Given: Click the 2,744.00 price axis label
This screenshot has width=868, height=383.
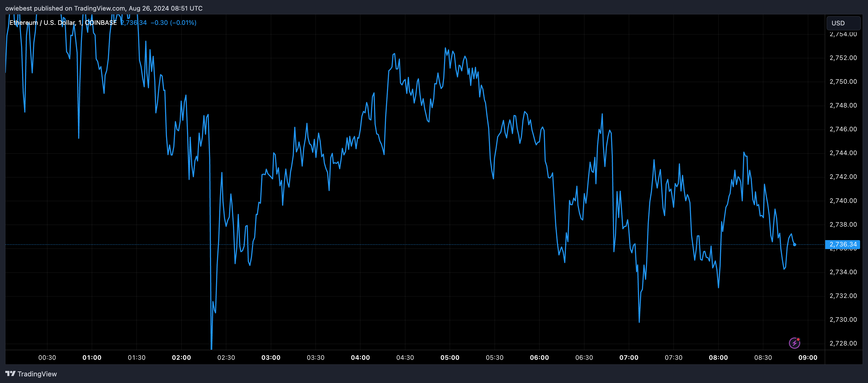Looking at the screenshot, I should (843, 153).
